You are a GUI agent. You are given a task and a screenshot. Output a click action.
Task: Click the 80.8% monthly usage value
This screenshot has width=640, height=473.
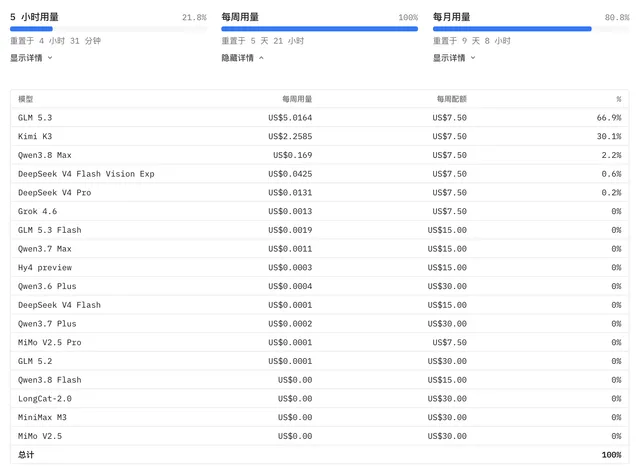(x=617, y=18)
